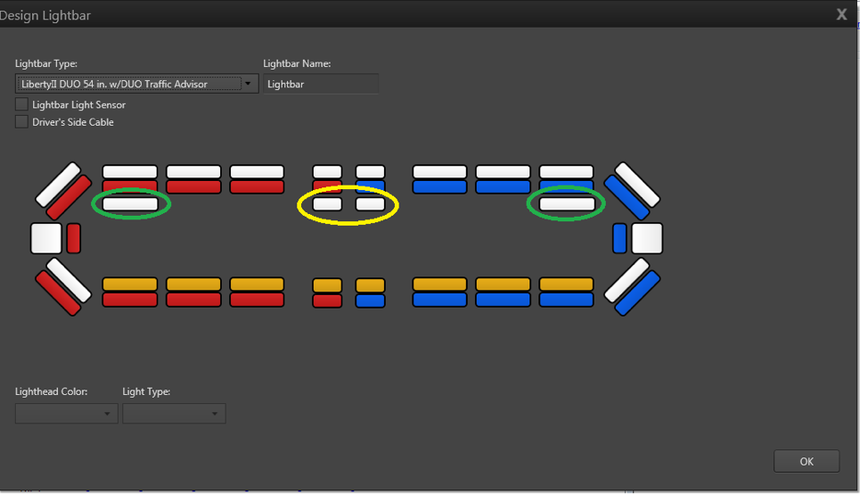
Task: Expand the Light Type dropdown
Action: coord(174,414)
